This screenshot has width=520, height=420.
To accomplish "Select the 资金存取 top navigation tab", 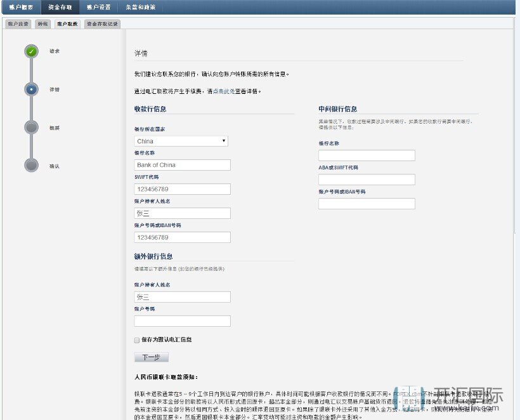I will [60, 7].
